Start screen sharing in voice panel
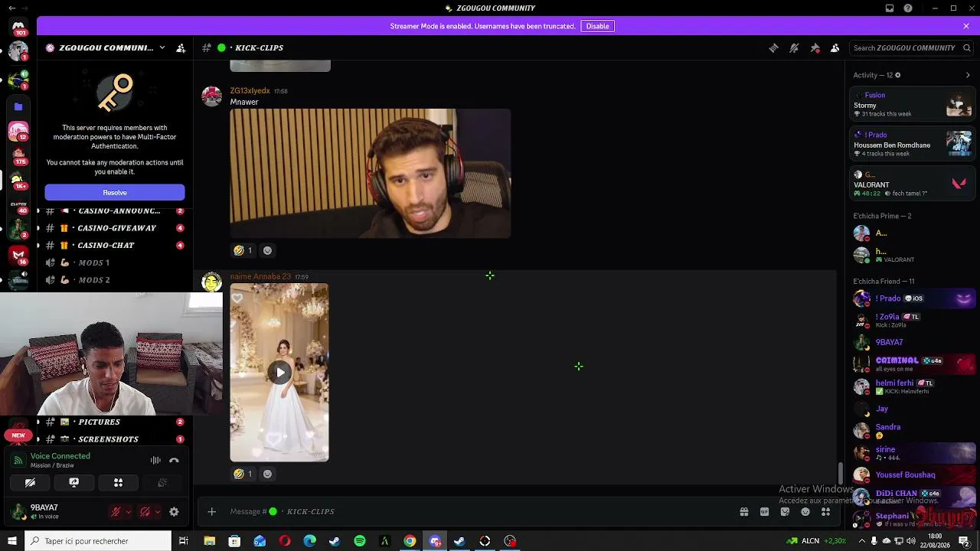 coord(74,483)
